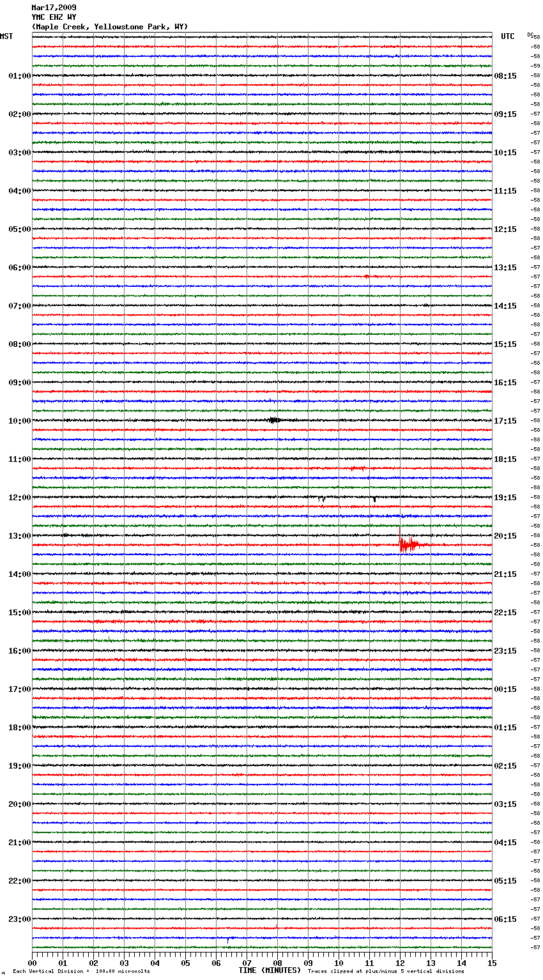Screen dimensions: 543x980
Task: Select the "16:00" MST hour label
Action: click(20, 651)
